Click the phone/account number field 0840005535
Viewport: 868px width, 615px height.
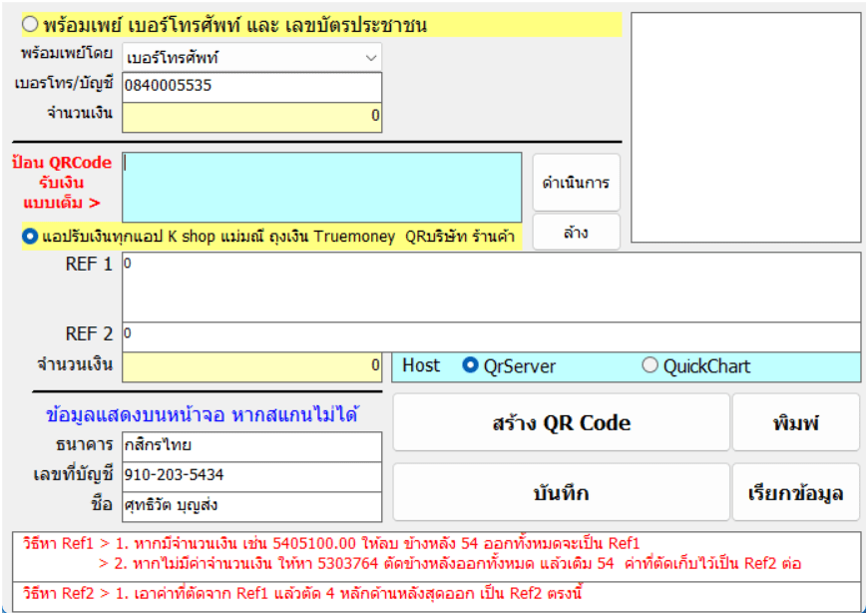251,87
